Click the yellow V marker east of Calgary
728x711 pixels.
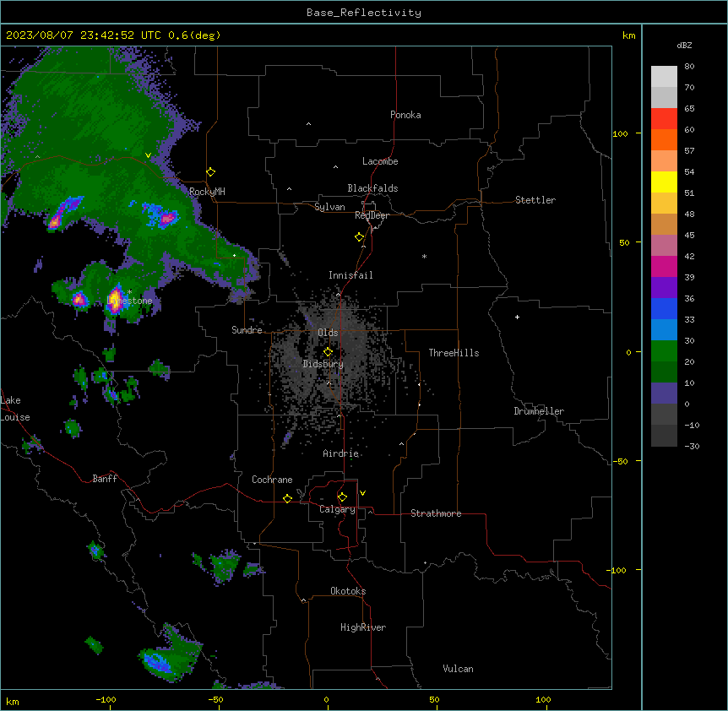coord(362,493)
